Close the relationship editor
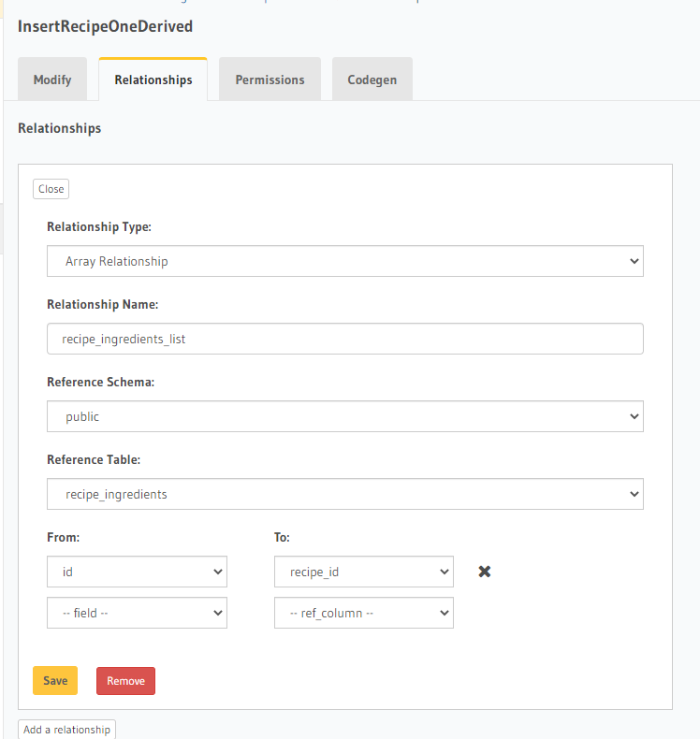 pyautogui.click(x=51, y=189)
